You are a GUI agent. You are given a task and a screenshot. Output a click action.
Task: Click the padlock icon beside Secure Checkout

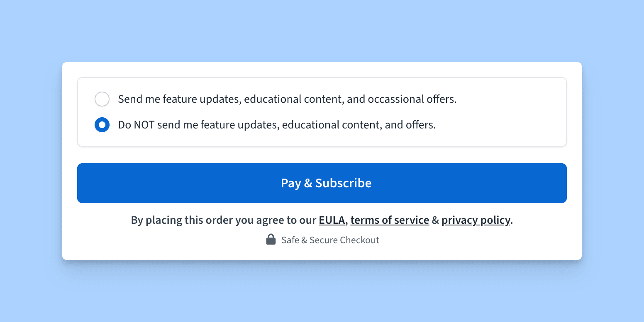click(x=271, y=240)
